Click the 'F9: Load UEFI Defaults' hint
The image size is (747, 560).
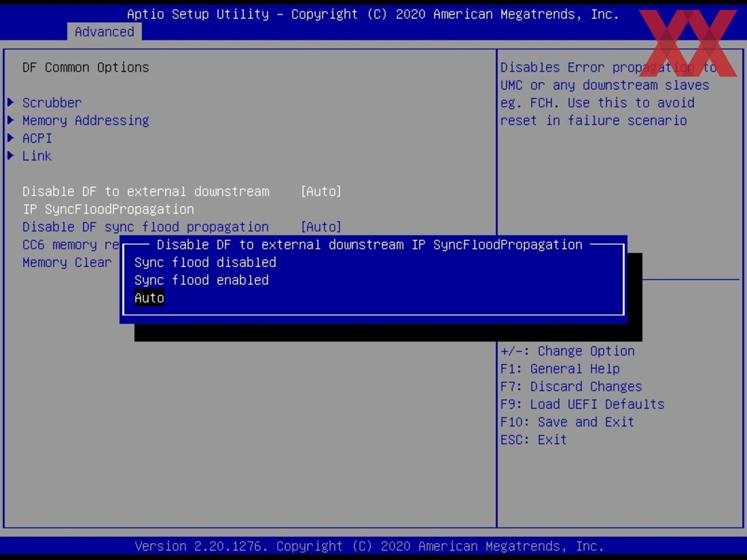pos(582,404)
